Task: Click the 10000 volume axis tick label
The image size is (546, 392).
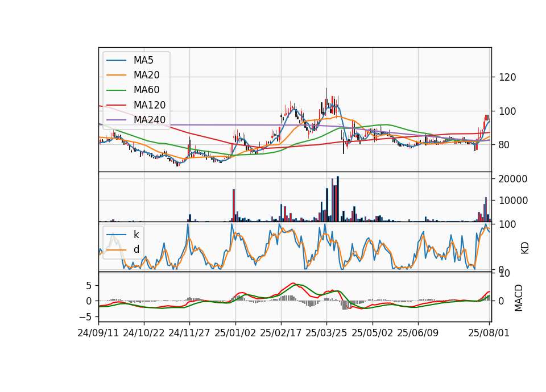Action: [x=513, y=201]
